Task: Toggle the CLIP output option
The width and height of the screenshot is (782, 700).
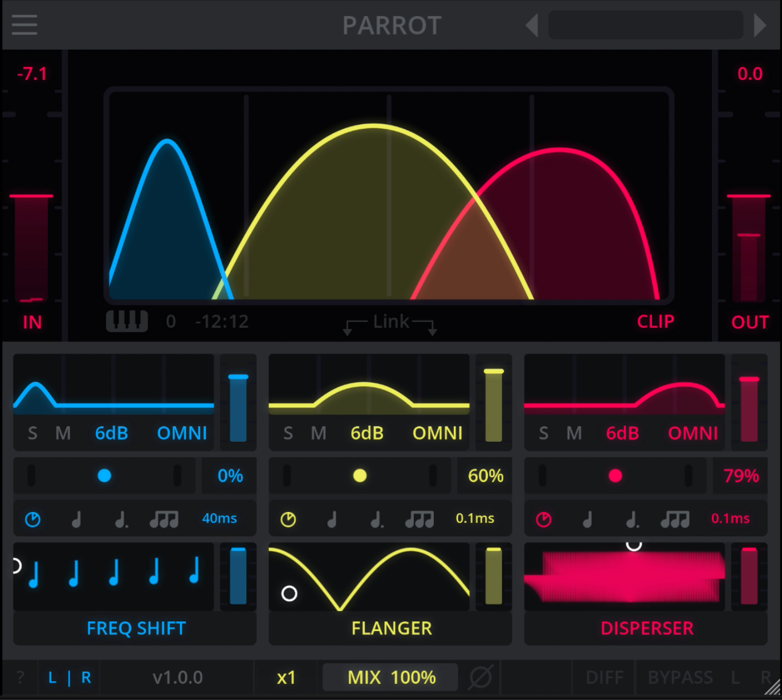Action: coord(655,321)
